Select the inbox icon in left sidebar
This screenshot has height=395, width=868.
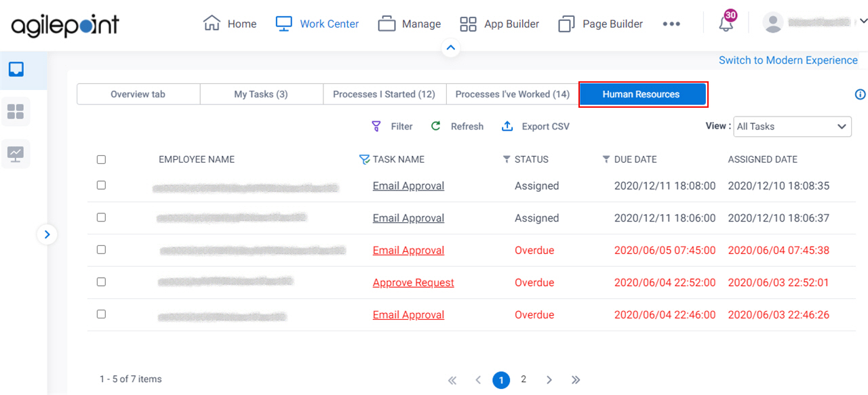(x=16, y=69)
